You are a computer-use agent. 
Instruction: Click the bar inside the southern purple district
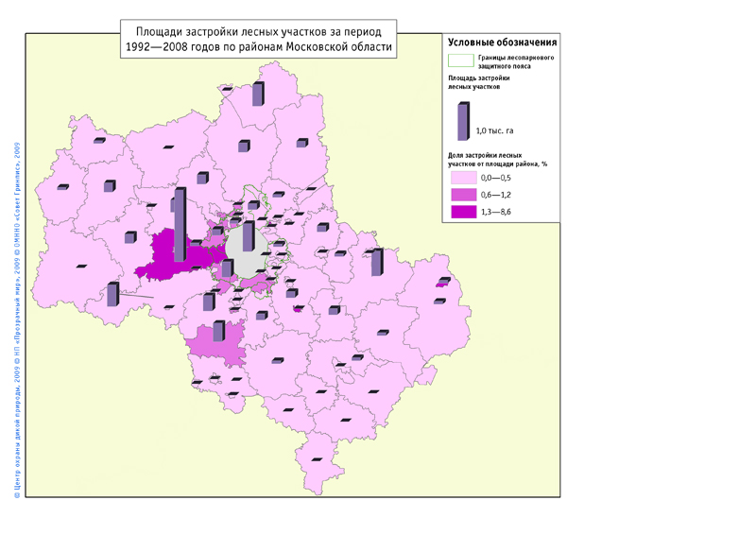(218, 330)
